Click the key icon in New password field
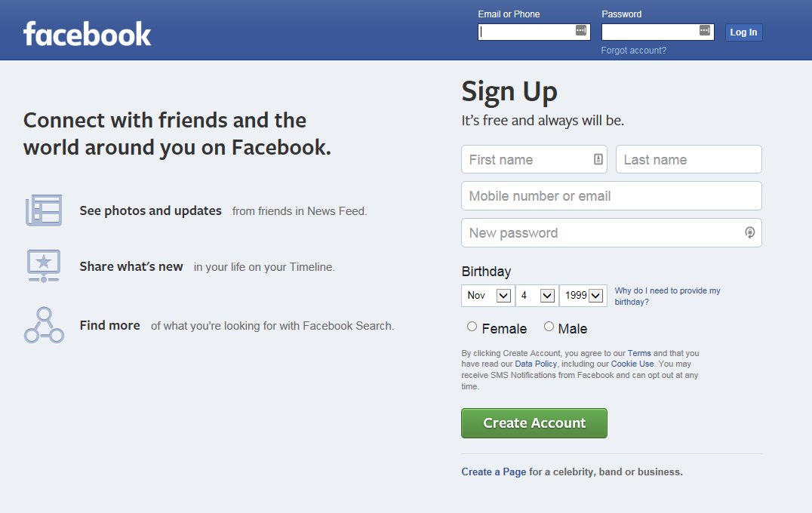This screenshot has height=513, width=812. click(x=750, y=233)
